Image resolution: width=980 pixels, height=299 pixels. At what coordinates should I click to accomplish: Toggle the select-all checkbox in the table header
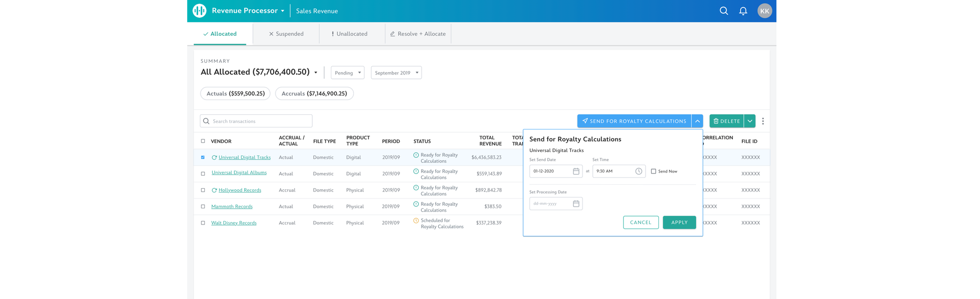coord(203,141)
